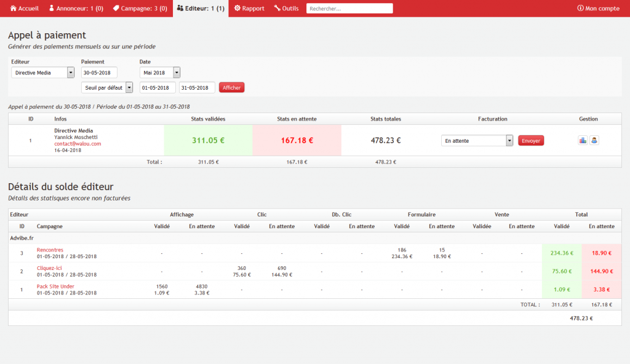This screenshot has width=630, height=364.
Task: Select the 1.09 € validated total for Pack Site Under
Action: pyautogui.click(x=562, y=289)
